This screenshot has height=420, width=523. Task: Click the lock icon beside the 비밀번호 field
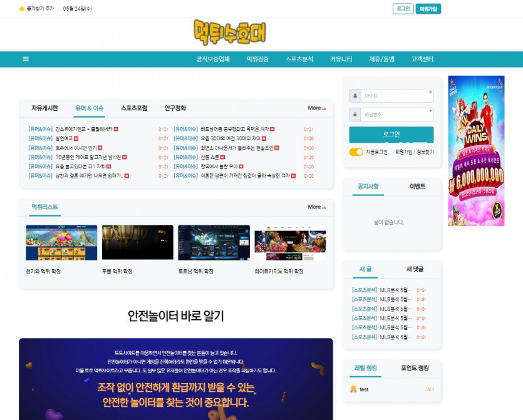tap(355, 115)
